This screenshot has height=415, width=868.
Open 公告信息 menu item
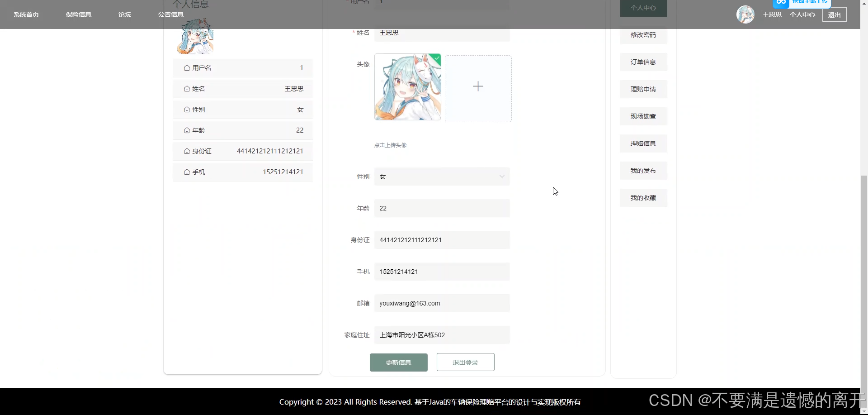click(x=171, y=14)
